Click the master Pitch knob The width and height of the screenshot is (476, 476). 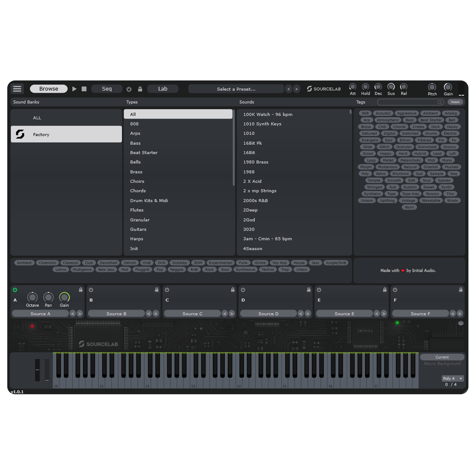point(432,87)
